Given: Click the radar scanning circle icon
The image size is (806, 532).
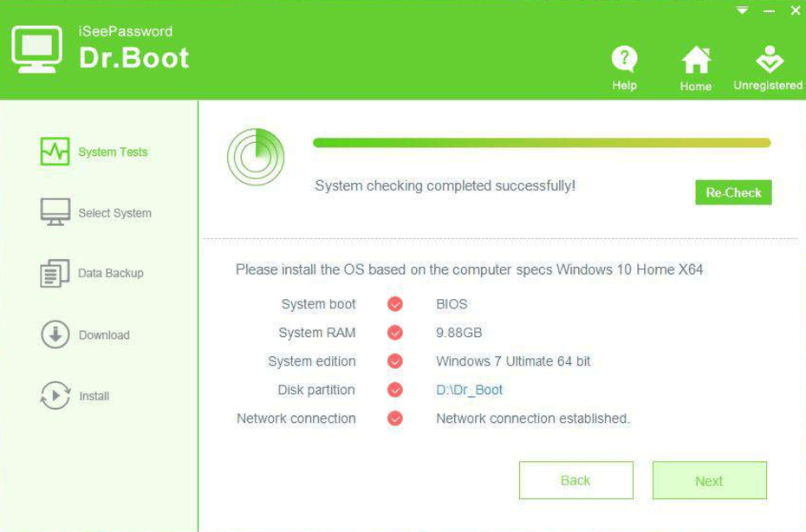Looking at the screenshot, I should click(x=256, y=157).
